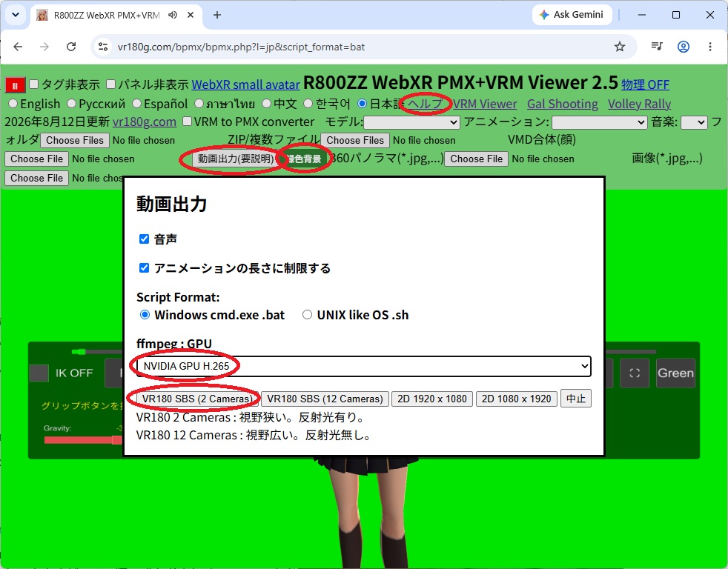Select Thai language radio button
Viewport: 728px width, 569px height.
pos(199,104)
